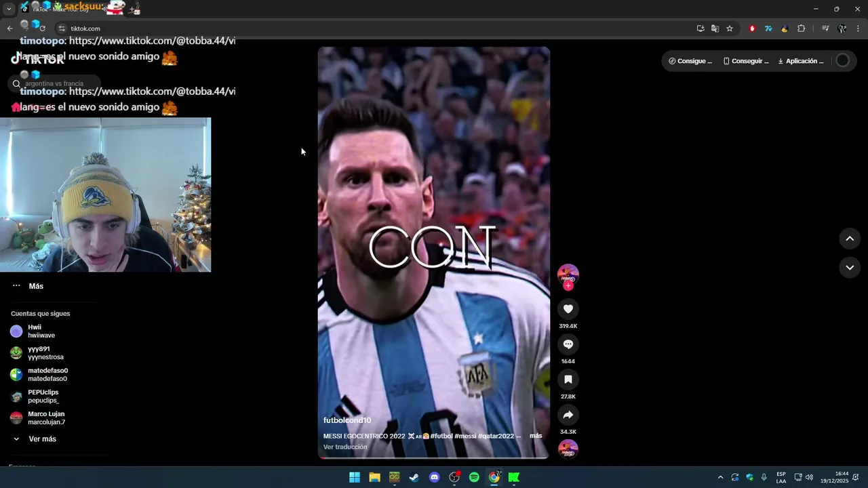Click the translate page icon in the address bar

point(715,28)
